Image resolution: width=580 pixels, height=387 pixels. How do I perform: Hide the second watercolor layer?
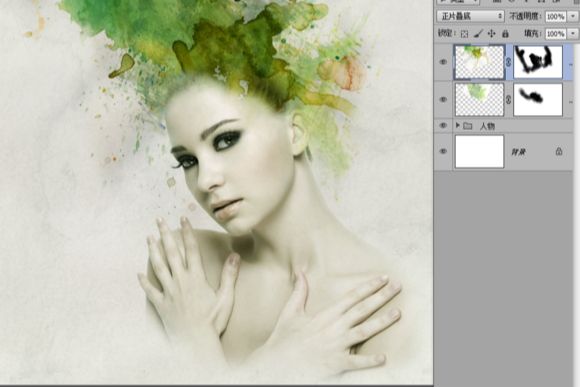coord(443,100)
